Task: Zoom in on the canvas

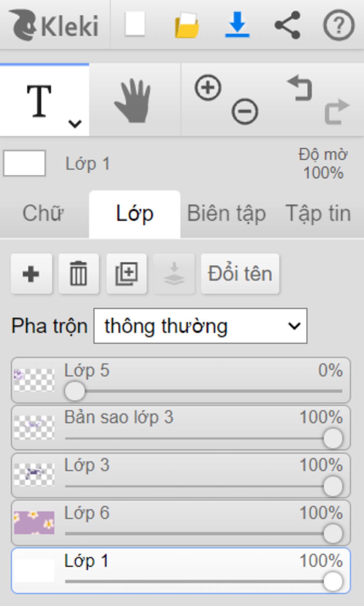Action: coord(208,88)
